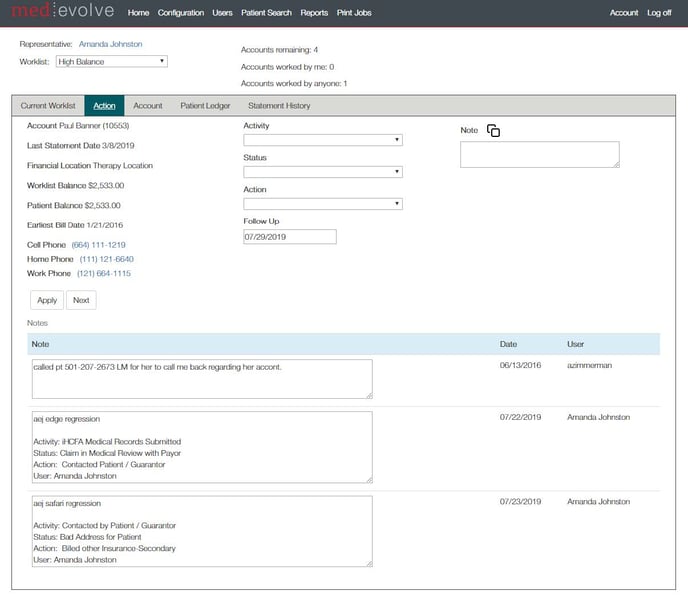Image resolution: width=688 pixels, height=595 pixels.
Task: Open the Worklist High Balance dropdown
Action: pos(111,61)
